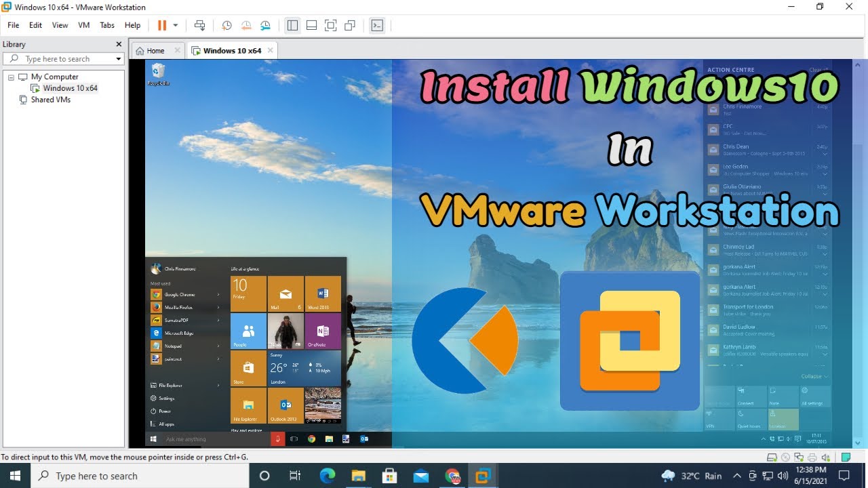Open Microsoft Store from host taskbar
Viewport: 868px width, 488px height.
point(389,476)
